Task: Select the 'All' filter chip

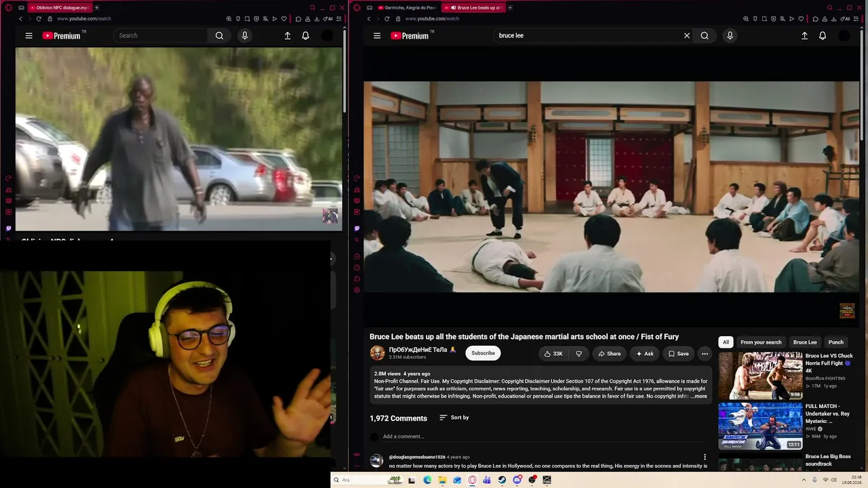Action: pos(726,342)
